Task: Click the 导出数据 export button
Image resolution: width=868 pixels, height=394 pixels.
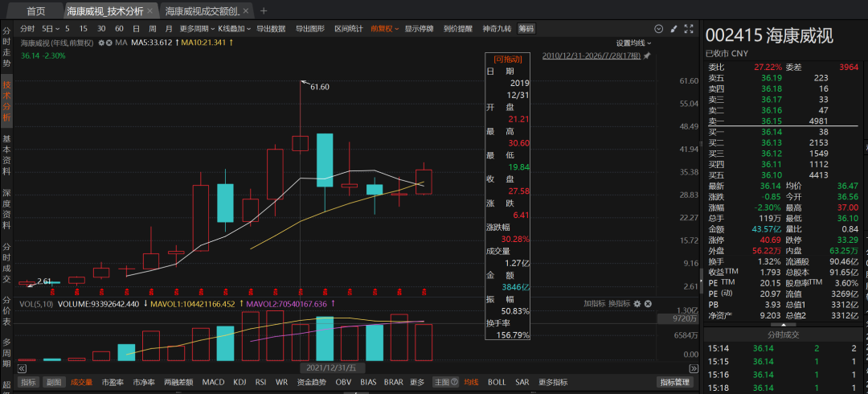Action: click(x=271, y=29)
